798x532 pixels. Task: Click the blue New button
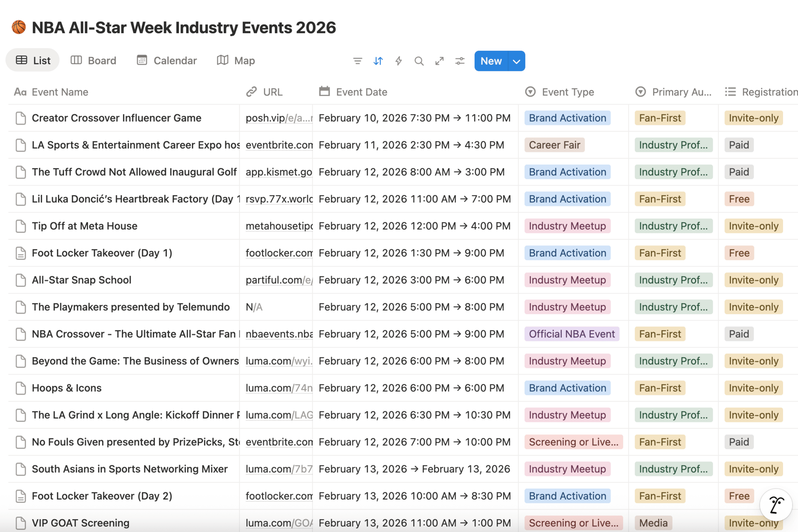click(x=491, y=61)
